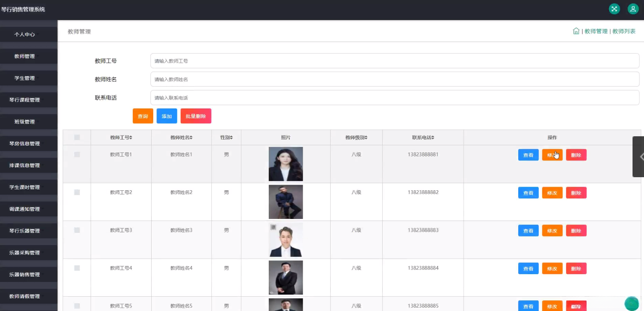Viewport: 644px width, 311px height.
Task: View details for 教师工号5
Action: tap(528, 306)
